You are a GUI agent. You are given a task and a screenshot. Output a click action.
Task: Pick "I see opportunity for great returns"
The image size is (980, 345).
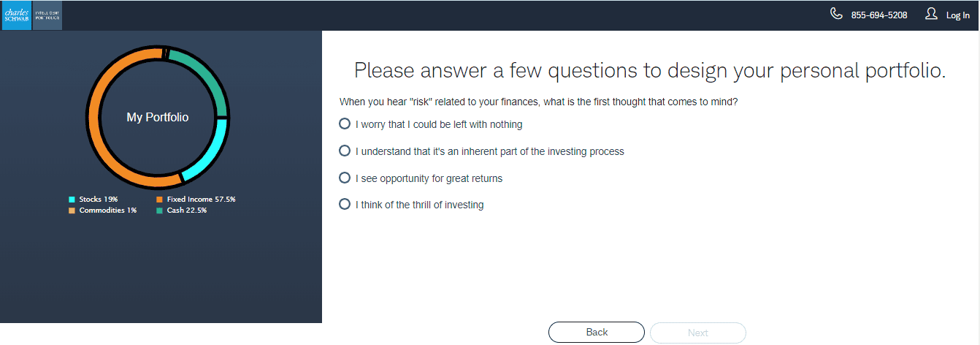point(345,178)
